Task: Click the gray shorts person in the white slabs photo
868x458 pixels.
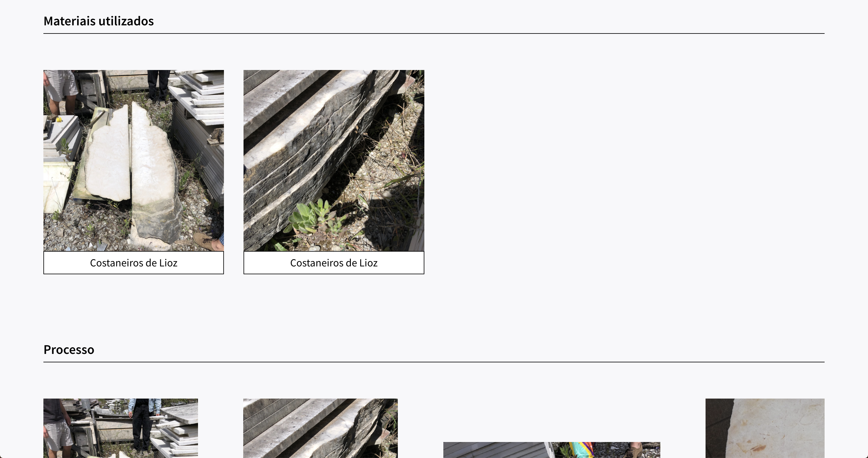Action: 61,91
